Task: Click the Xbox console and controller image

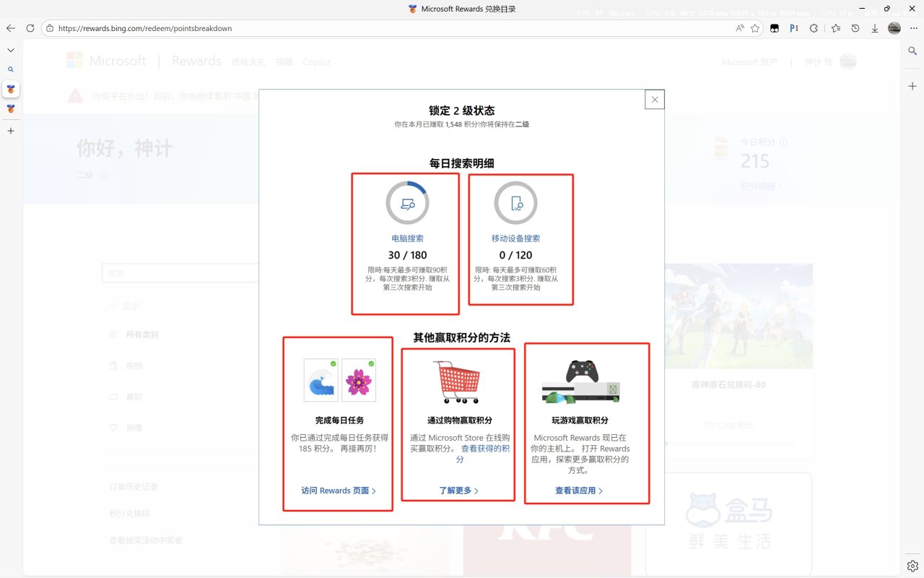Action: 581,381
